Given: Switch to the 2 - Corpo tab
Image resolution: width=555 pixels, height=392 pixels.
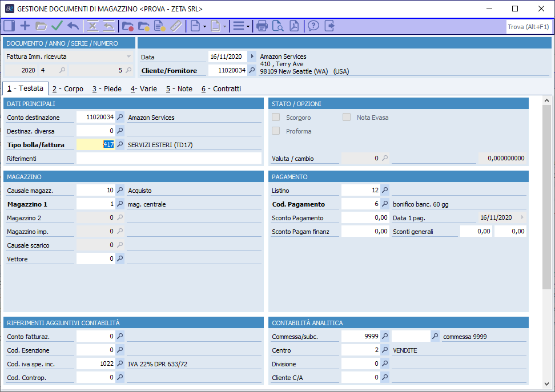Looking at the screenshot, I should click(x=67, y=89).
